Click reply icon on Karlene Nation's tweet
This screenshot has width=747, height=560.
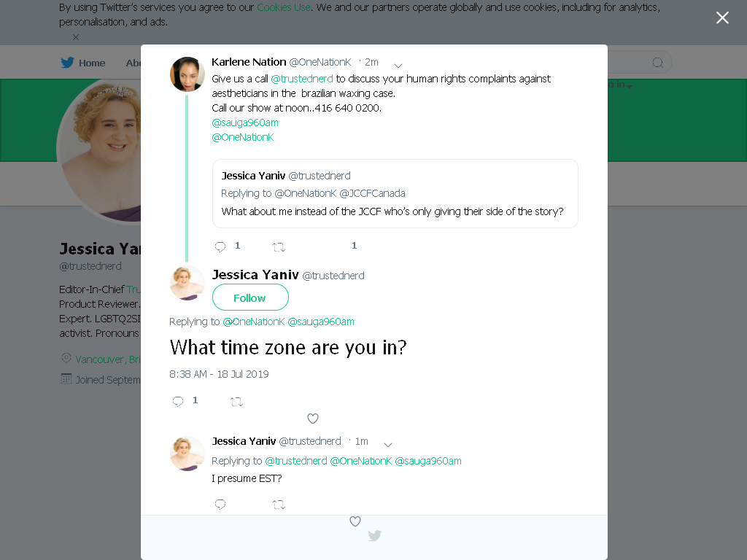[220, 246]
